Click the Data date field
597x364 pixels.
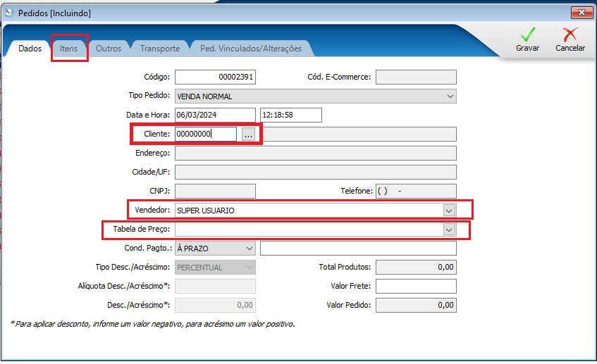point(215,115)
